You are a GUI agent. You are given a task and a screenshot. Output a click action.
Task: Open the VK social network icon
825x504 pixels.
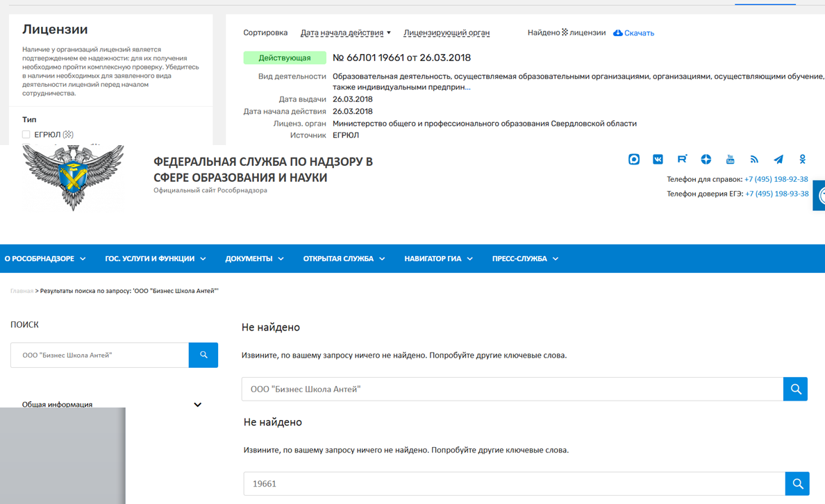click(x=658, y=160)
